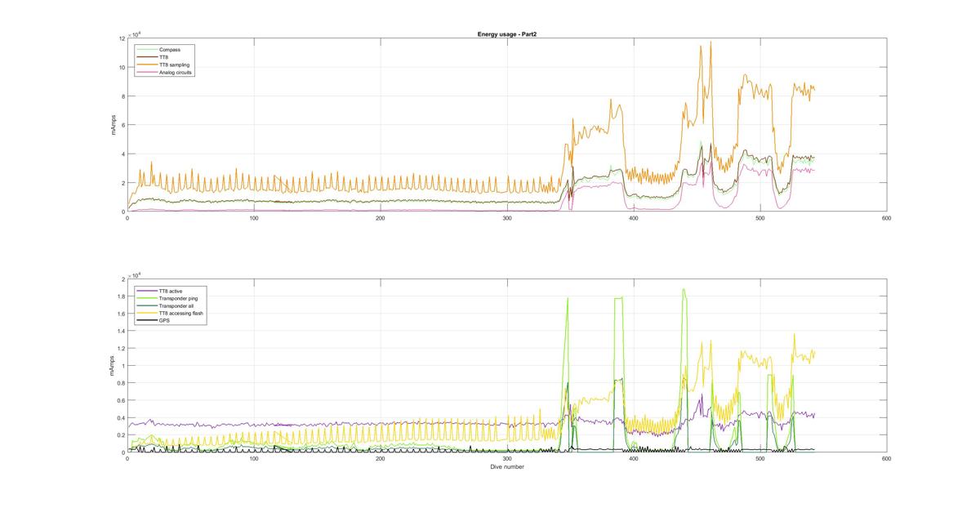The height and width of the screenshot is (508, 980).
Task: Click the "500" x-axis tick of bottom plot
Action: click(760, 459)
